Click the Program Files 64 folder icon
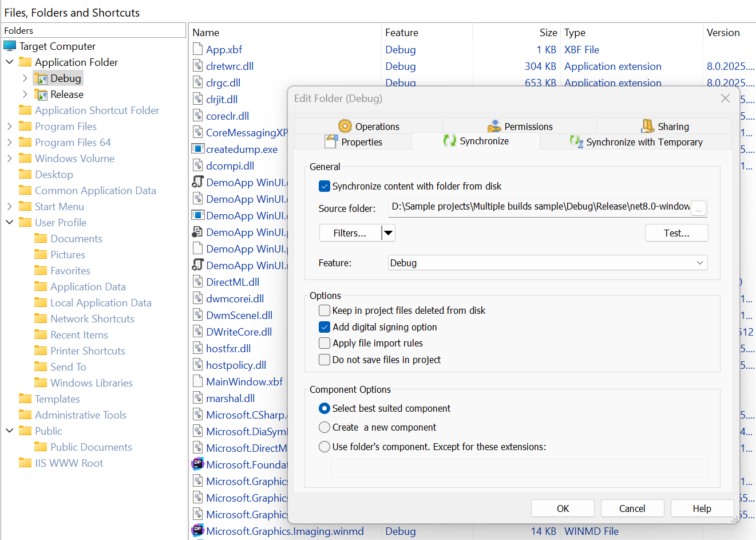 point(25,142)
